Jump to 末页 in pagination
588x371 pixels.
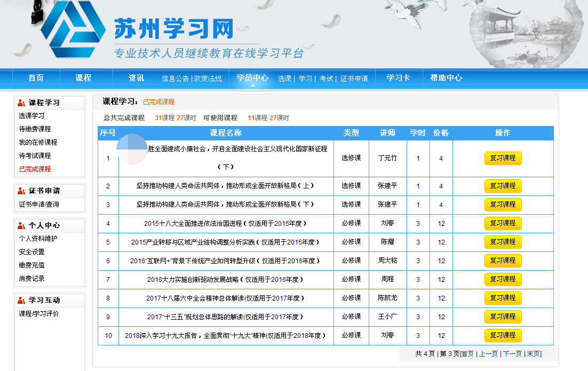click(533, 353)
